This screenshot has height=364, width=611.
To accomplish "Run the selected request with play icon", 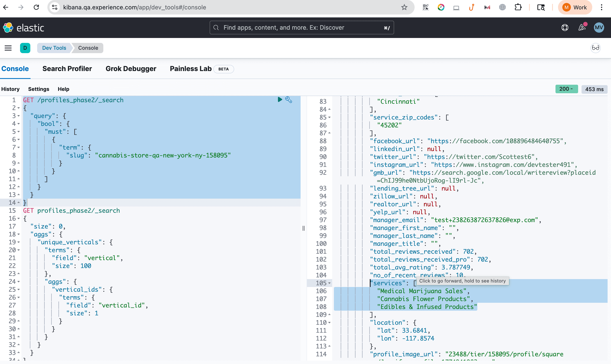I will [280, 99].
